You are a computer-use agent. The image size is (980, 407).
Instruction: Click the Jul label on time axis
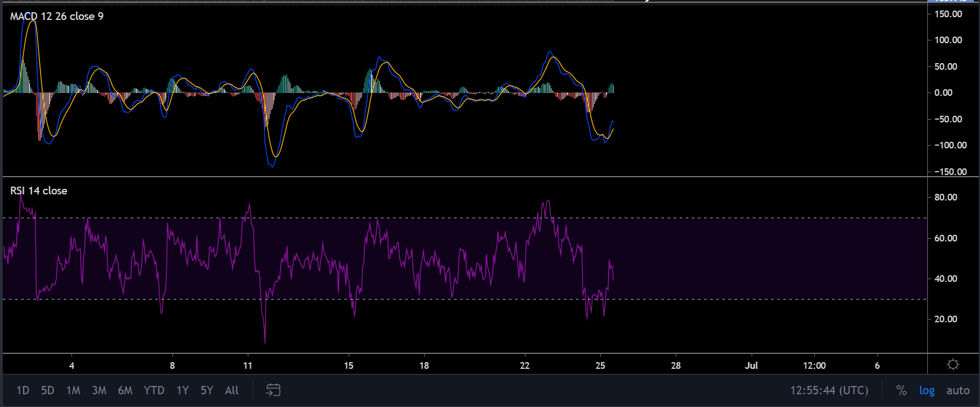click(x=751, y=365)
